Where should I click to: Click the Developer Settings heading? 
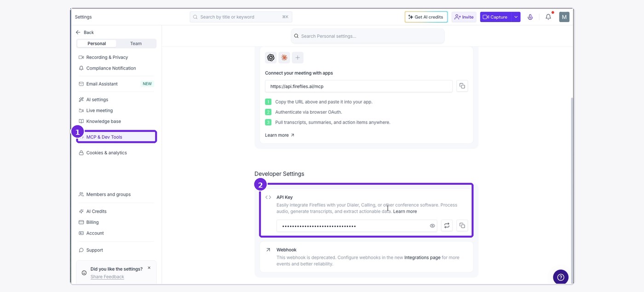tap(279, 174)
